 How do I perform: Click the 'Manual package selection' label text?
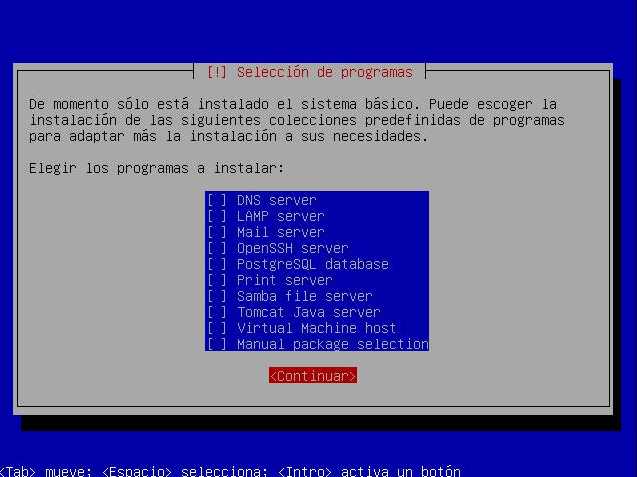click(333, 345)
